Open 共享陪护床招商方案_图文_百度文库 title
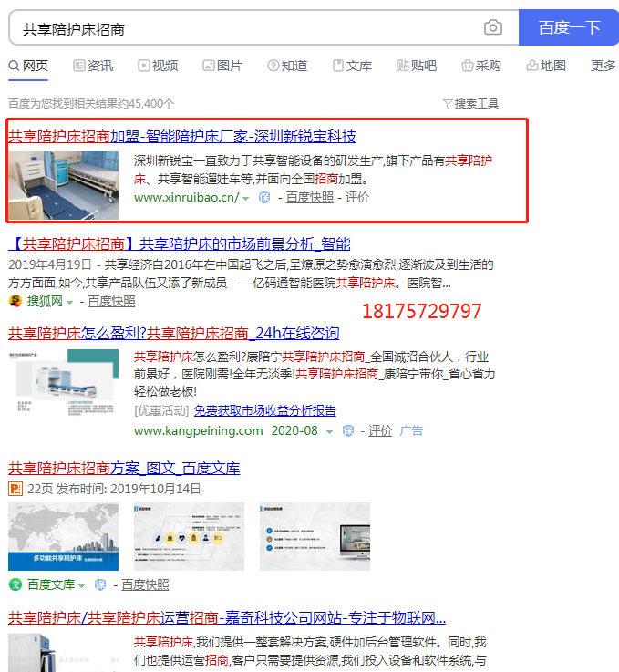 [x=124, y=468]
